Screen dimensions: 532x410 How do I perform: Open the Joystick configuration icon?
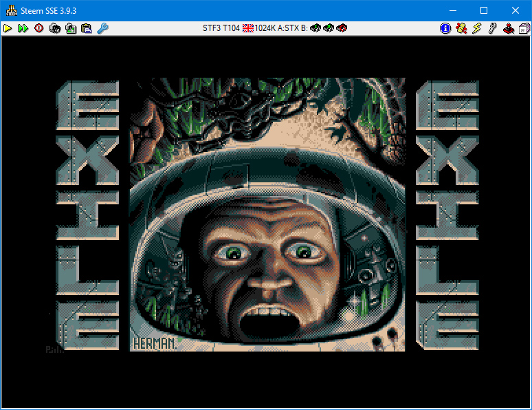[x=508, y=28]
